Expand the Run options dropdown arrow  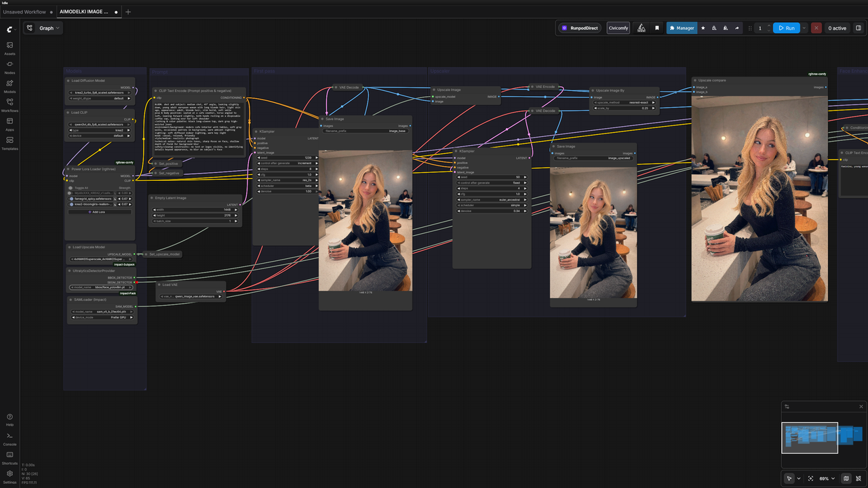click(804, 28)
